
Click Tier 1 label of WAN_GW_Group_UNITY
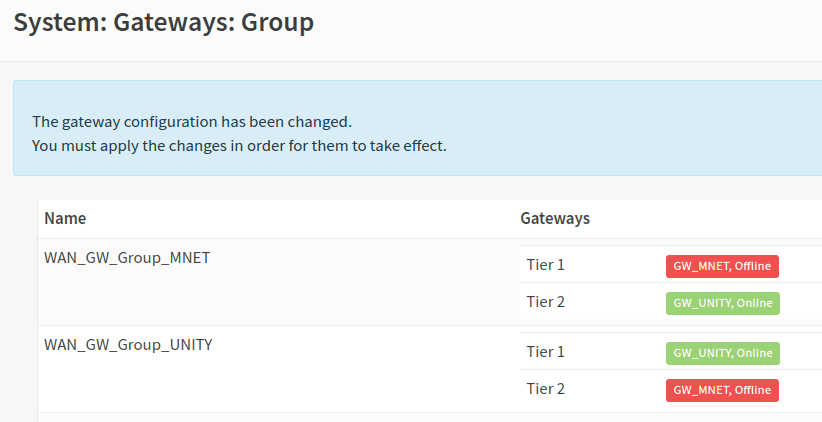click(546, 352)
